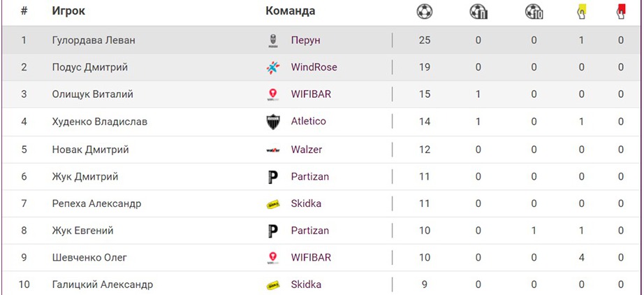Click the Atletico team crest
Image resolution: width=644 pixels, height=295 pixels.
point(273,122)
